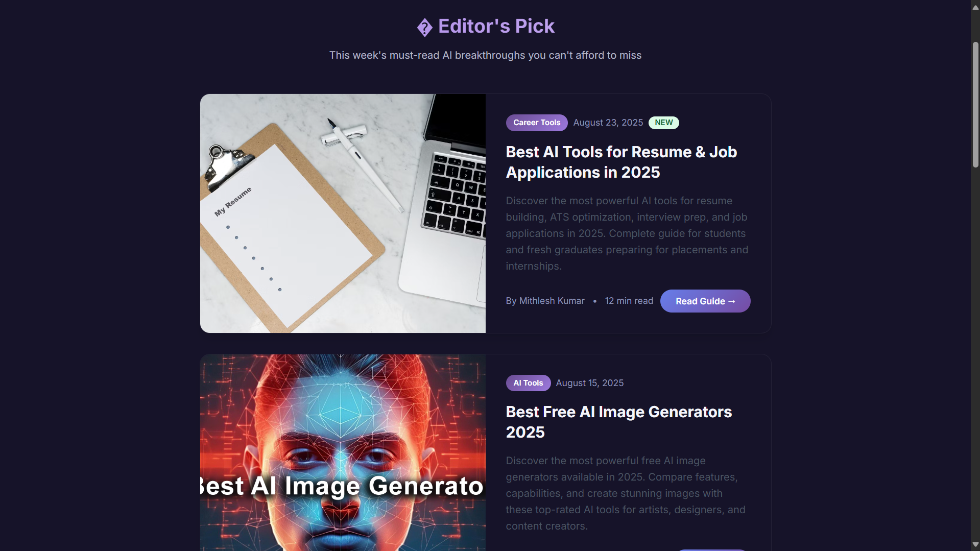Screen dimensions: 980x551
Task: Click the resume article description paragraph
Action: point(627,233)
